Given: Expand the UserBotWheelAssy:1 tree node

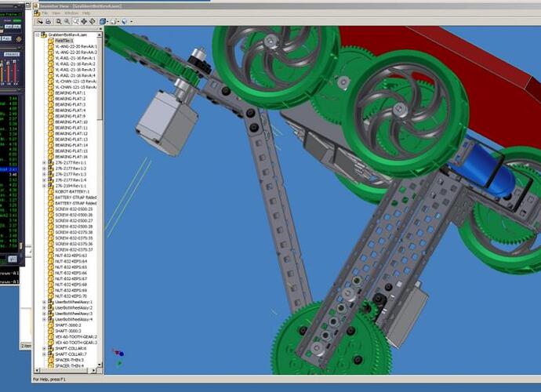Looking at the screenshot, I should (x=44, y=302).
